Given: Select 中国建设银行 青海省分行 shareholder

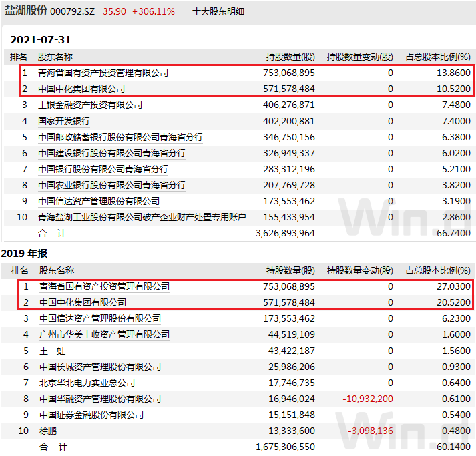Looking at the screenshot, I should pyautogui.click(x=111, y=153).
